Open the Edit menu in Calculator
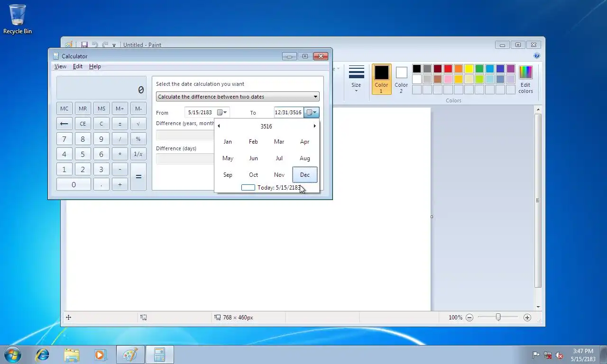Image resolution: width=607 pixels, height=364 pixels. click(x=77, y=66)
